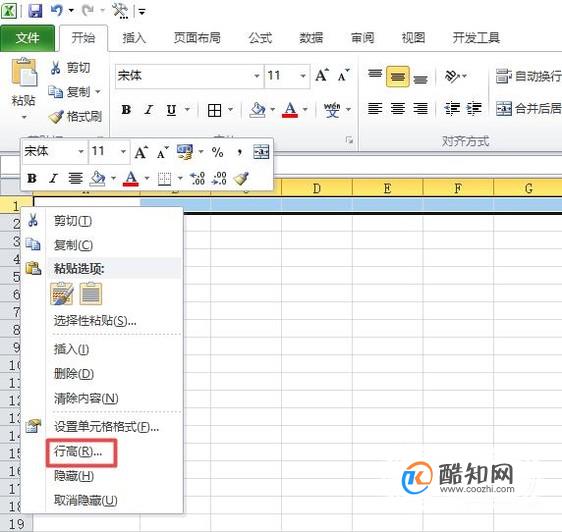Apply the red font color in ribbon
The width and height of the screenshot is (562, 532).
coord(290,110)
